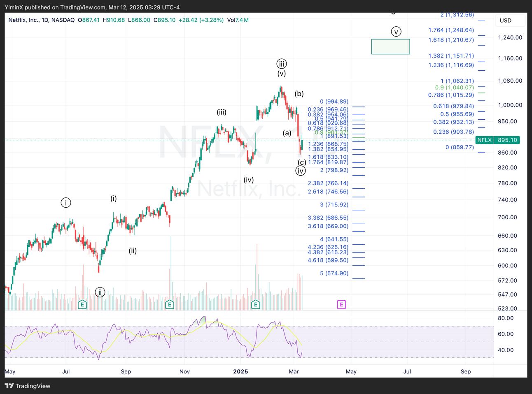Select the (v) label under circled iii
This screenshot has height=394, width=532.
click(281, 74)
